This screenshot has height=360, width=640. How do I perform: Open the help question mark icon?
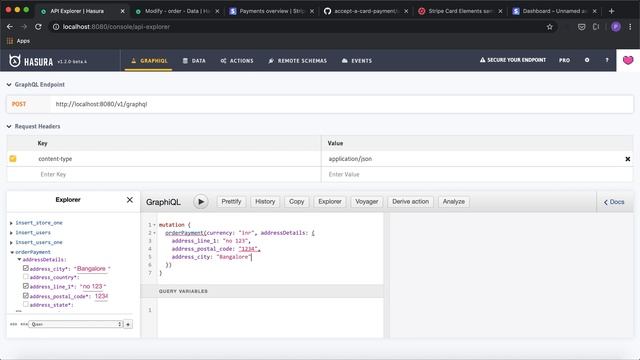click(x=607, y=60)
